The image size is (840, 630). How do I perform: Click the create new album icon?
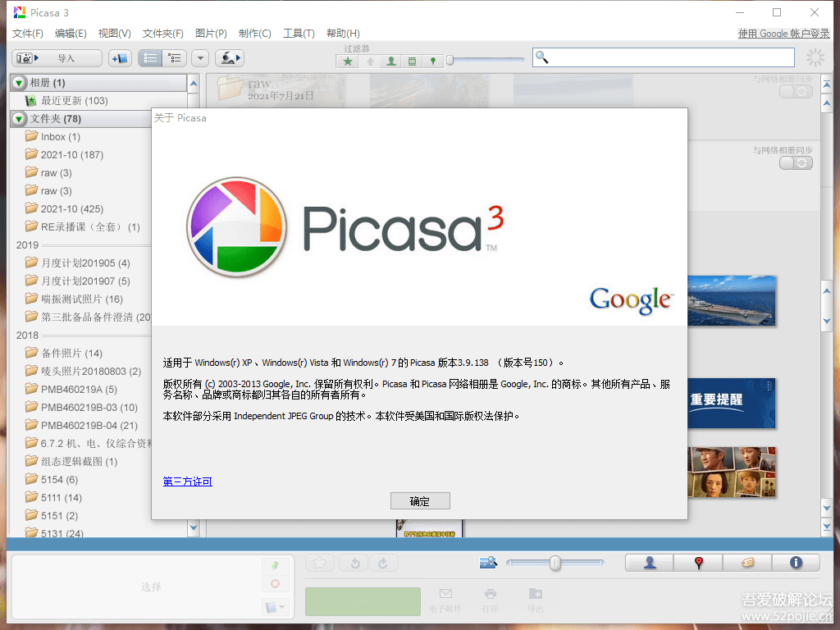(120, 58)
